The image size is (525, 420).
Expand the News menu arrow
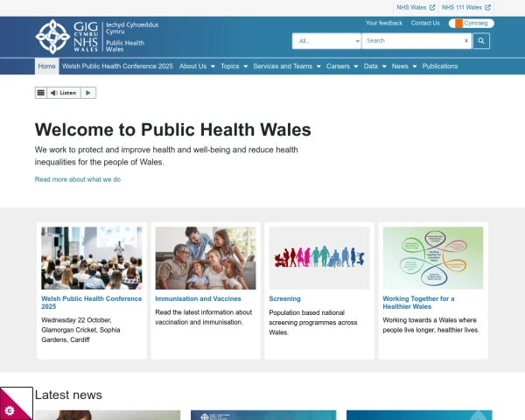point(415,66)
